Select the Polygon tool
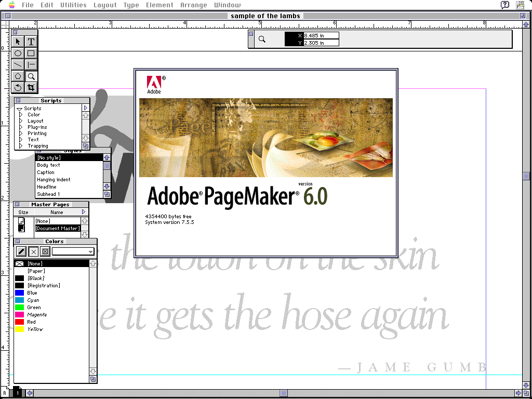532x399 pixels. tap(18, 76)
